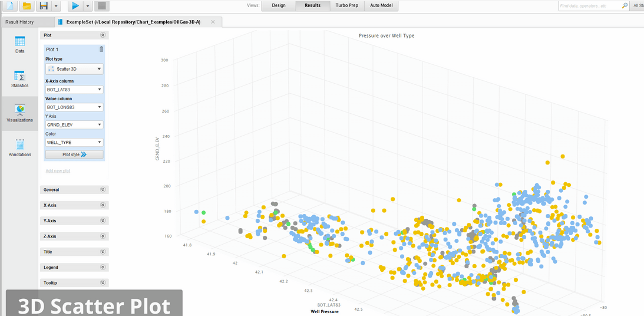Open the Annotations view in the sidebar
The image size is (644, 316).
(x=19, y=147)
